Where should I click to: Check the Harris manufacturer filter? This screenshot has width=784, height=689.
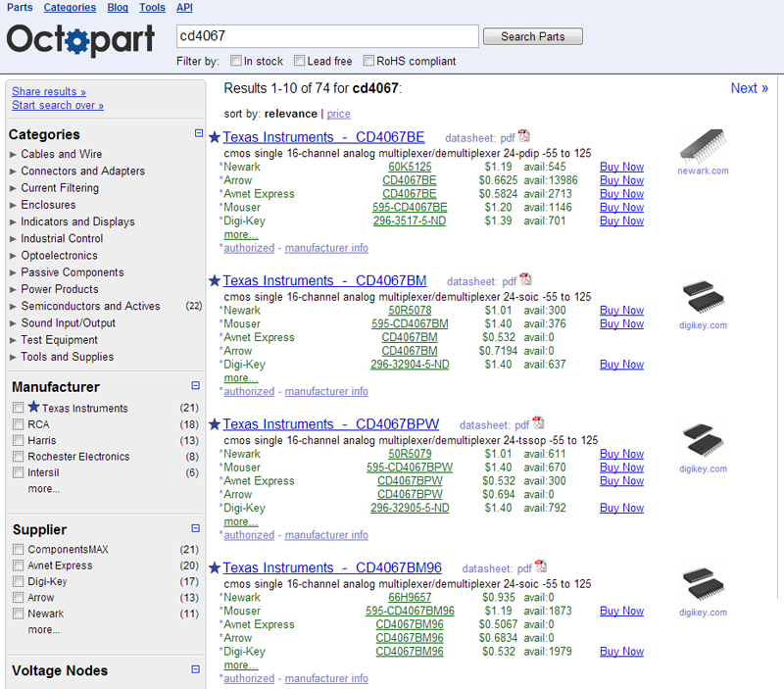pos(19,440)
